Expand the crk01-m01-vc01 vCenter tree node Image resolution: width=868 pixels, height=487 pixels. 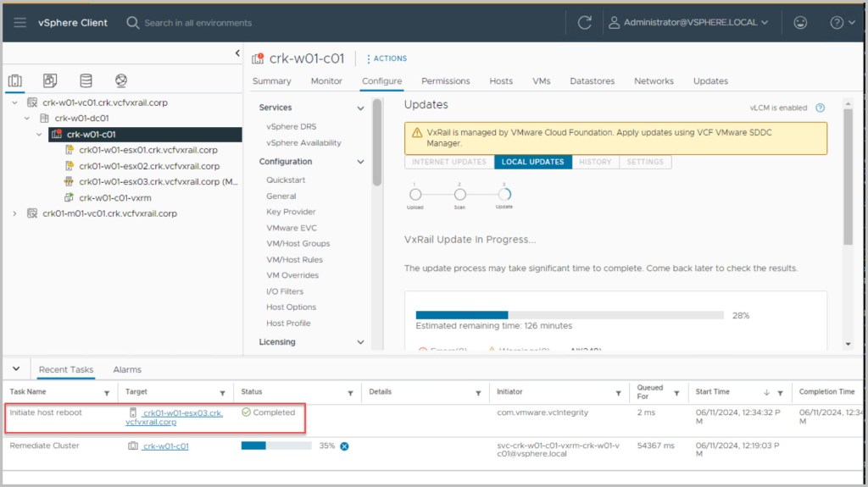(x=14, y=213)
